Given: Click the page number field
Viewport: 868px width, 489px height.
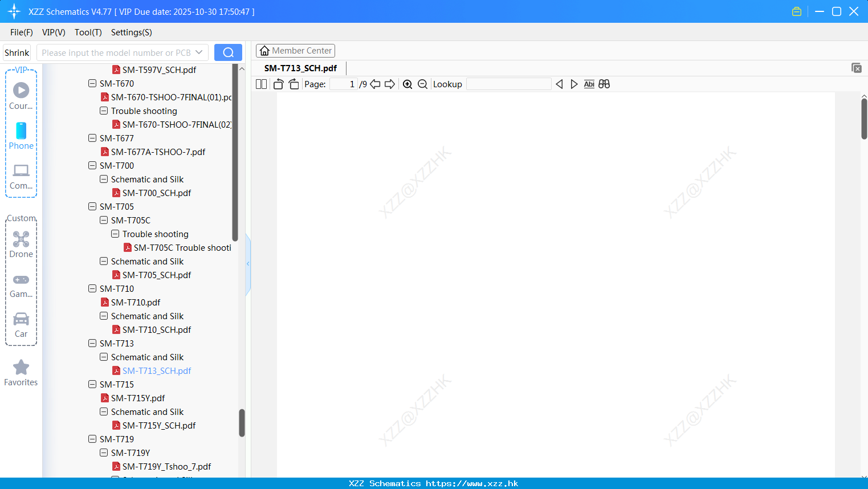Looking at the screenshot, I should [x=344, y=84].
